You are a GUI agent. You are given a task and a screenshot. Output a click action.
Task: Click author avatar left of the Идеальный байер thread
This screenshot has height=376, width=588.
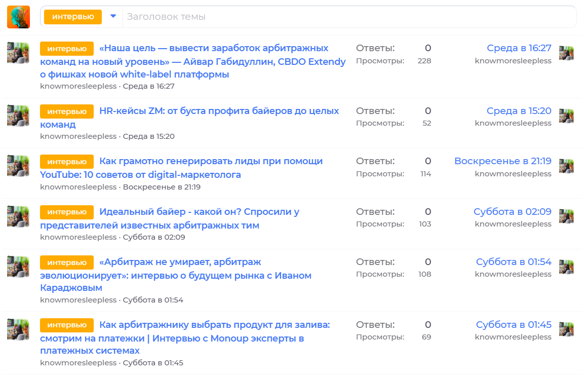(18, 216)
